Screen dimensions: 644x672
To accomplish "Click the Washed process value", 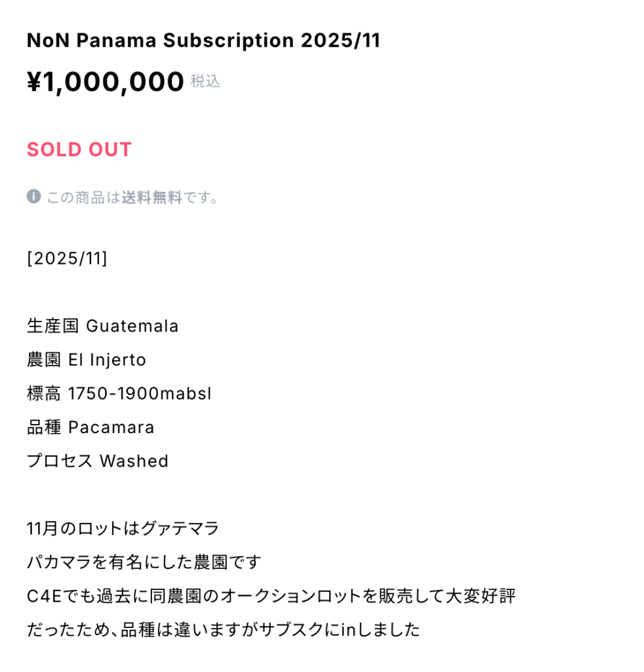I will pyautogui.click(x=134, y=461).
